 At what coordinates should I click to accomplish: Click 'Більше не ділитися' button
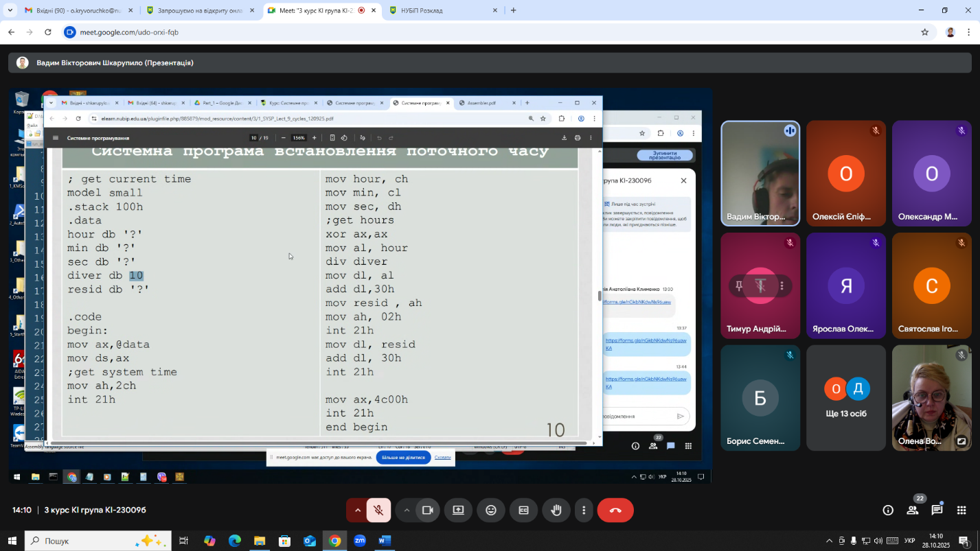(403, 457)
